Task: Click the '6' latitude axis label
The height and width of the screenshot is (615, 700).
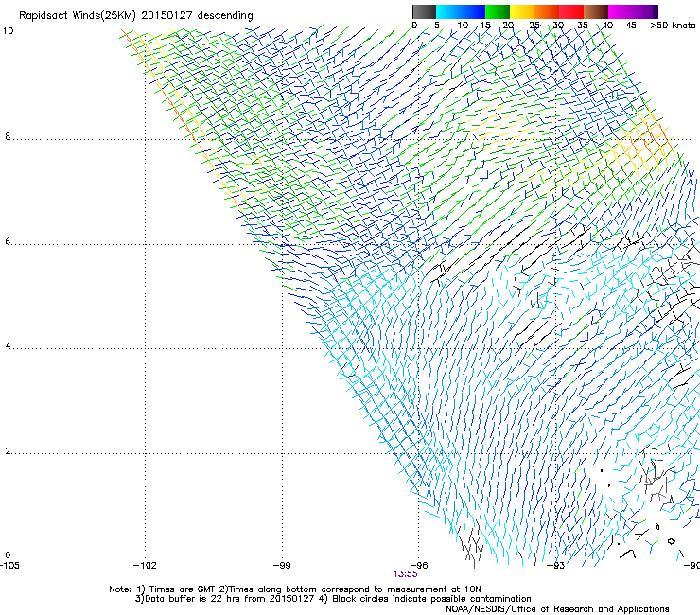Action: pos(8,241)
